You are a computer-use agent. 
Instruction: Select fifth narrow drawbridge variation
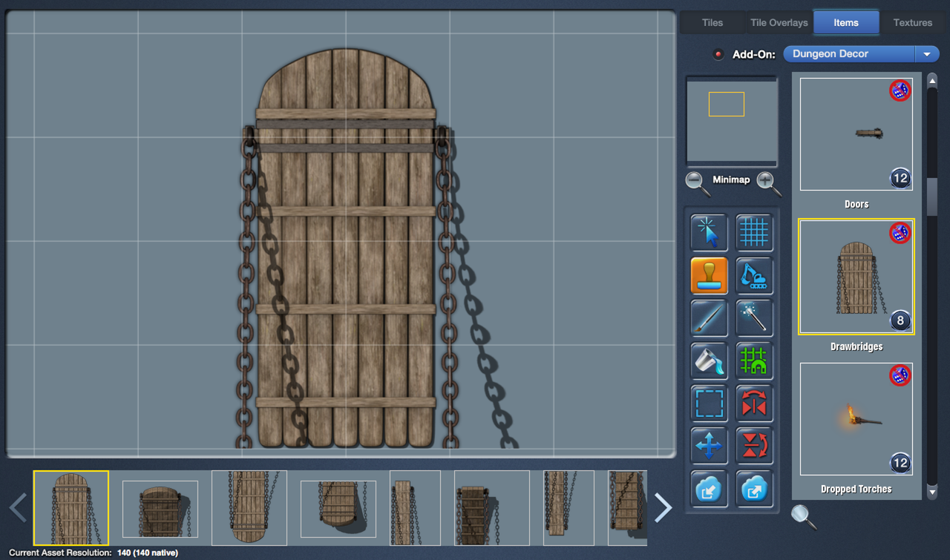coord(415,508)
